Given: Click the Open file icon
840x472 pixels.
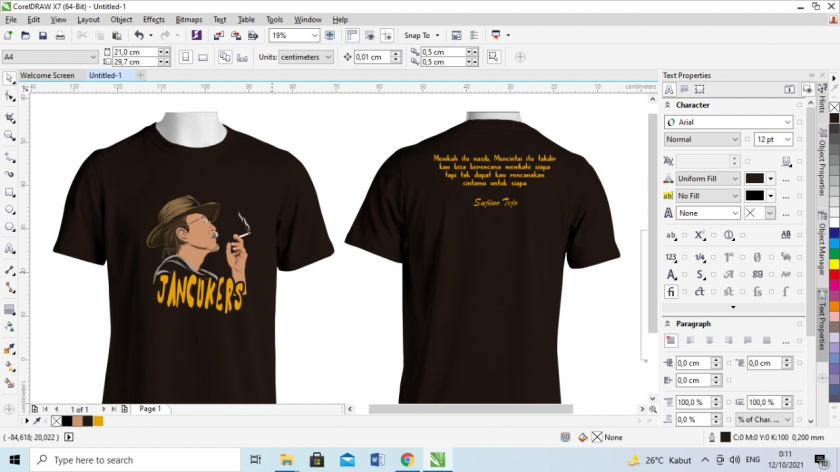Looking at the screenshot, I should tap(25, 35).
